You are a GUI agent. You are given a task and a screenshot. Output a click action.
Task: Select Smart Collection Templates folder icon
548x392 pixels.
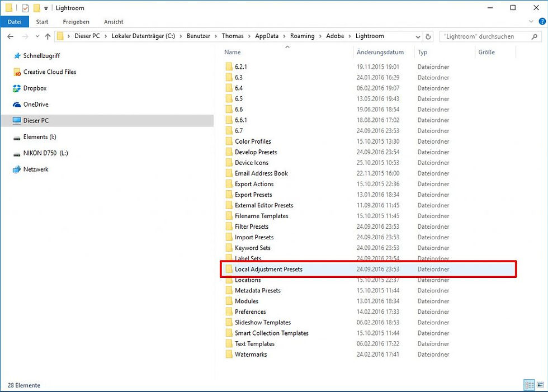(229, 333)
